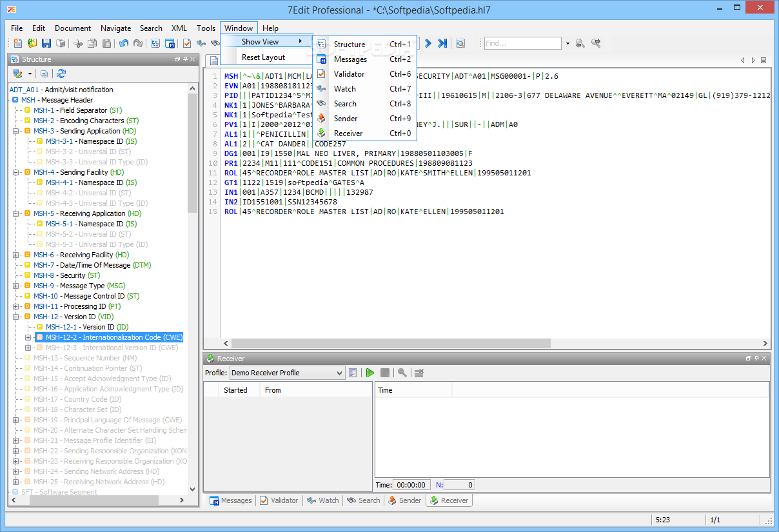Open the File menu
The width and height of the screenshot is (779, 532).
(17, 28)
